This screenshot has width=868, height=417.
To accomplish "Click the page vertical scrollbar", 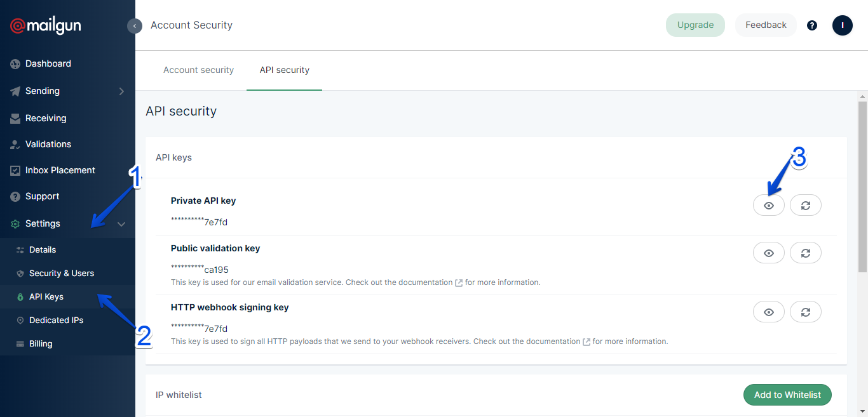I will click(862, 190).
